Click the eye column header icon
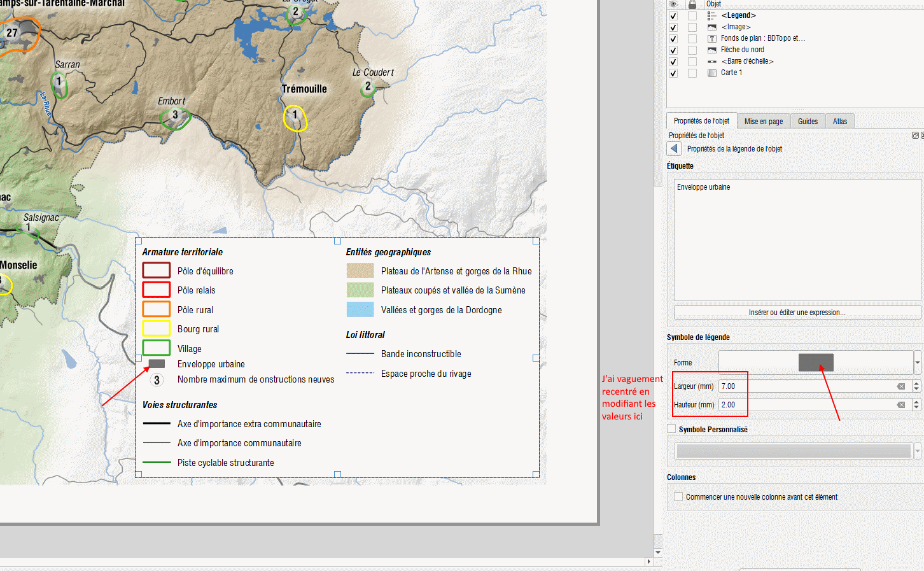The image size is (924, 571). (673, 4)
